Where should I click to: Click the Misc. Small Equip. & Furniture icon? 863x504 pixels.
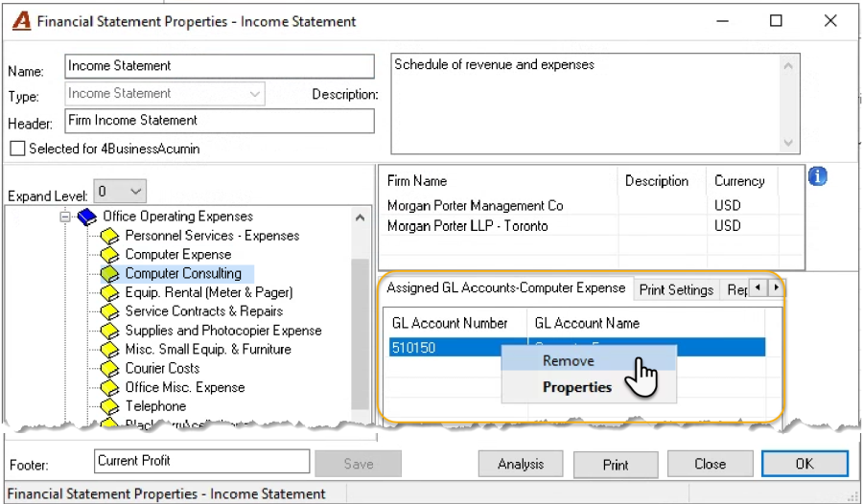pos(110,350)
